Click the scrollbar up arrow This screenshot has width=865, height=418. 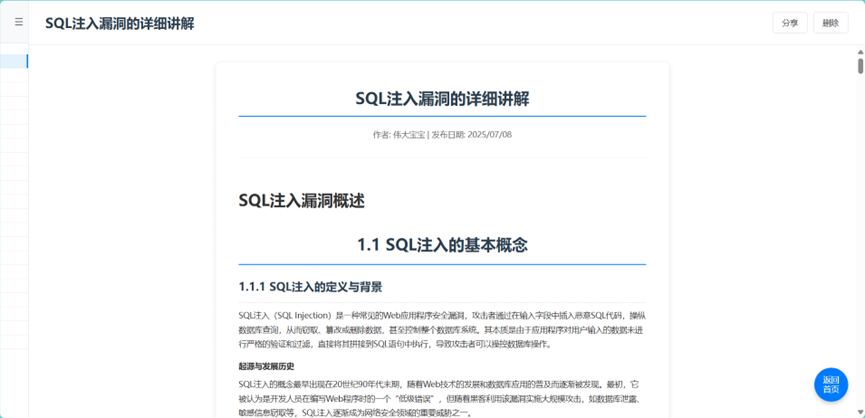(x=861, y=52)
